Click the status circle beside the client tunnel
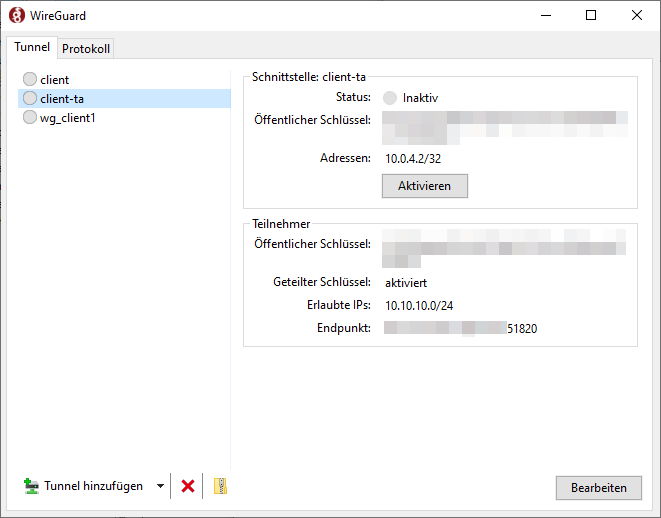The image size is (661, 518). coord(30,79)
